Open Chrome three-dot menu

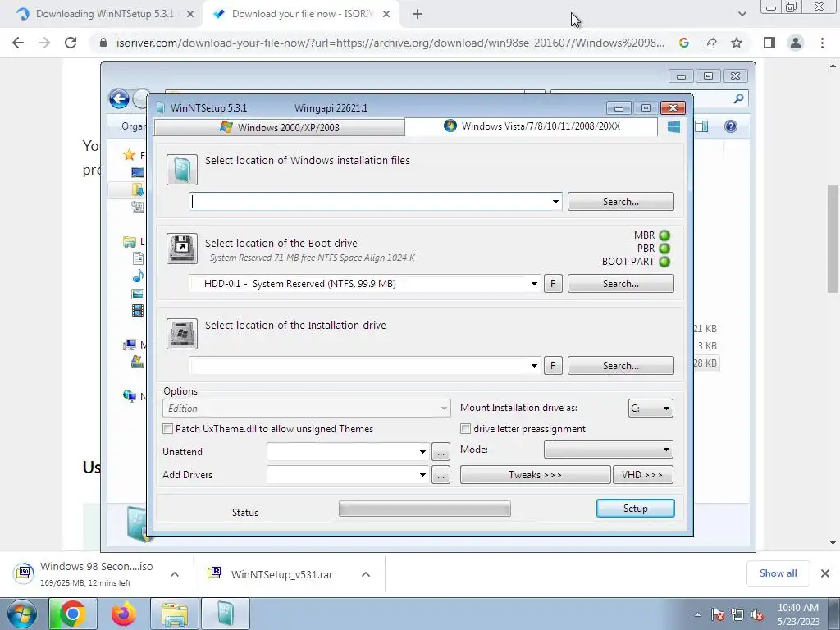pos(822,43)
